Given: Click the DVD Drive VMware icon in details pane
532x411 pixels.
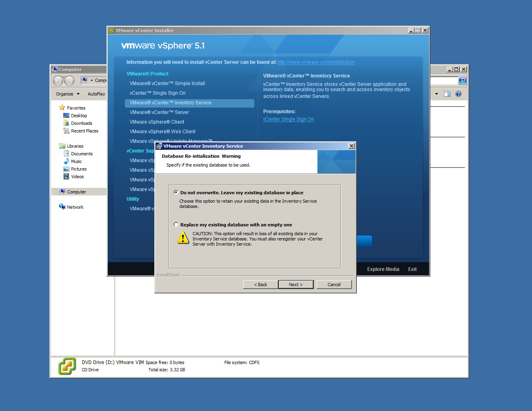Looking at the screenshot, I should pos(67,366).
